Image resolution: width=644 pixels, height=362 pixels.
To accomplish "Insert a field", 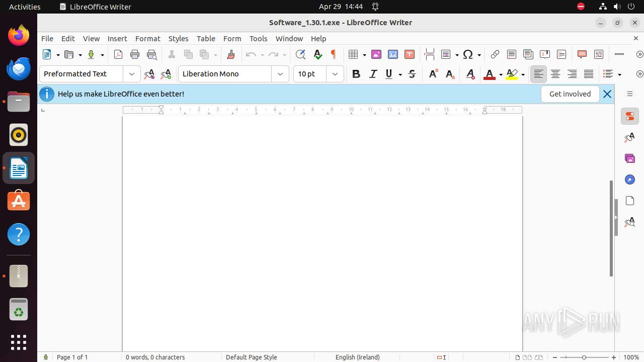I will click(x=446, y=55).
